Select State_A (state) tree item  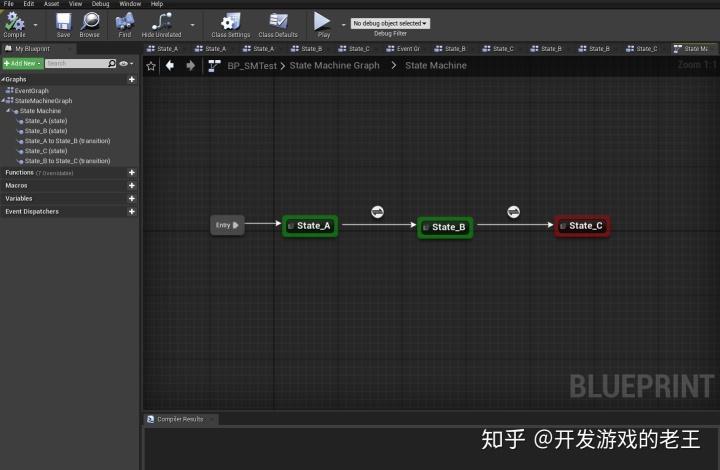(x=46, y=121)
